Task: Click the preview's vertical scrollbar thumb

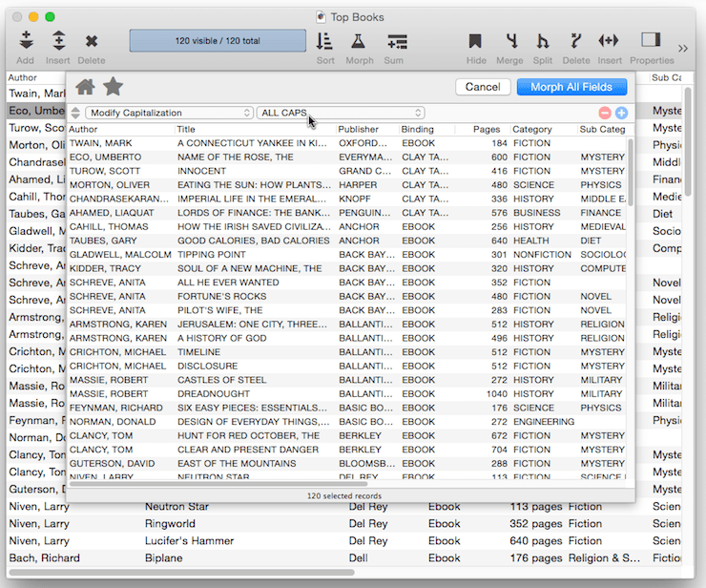Action: click(x=631, y=173)
